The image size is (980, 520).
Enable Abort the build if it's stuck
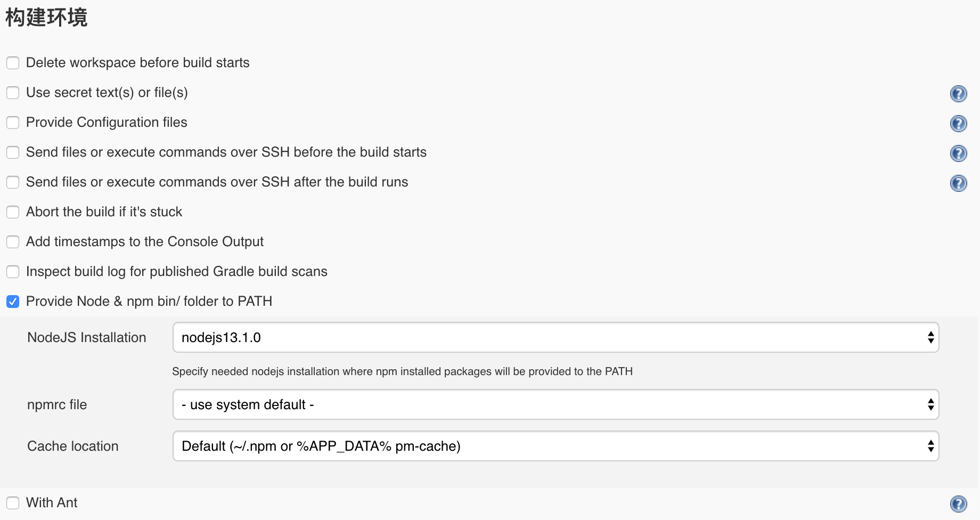[13, 212]
